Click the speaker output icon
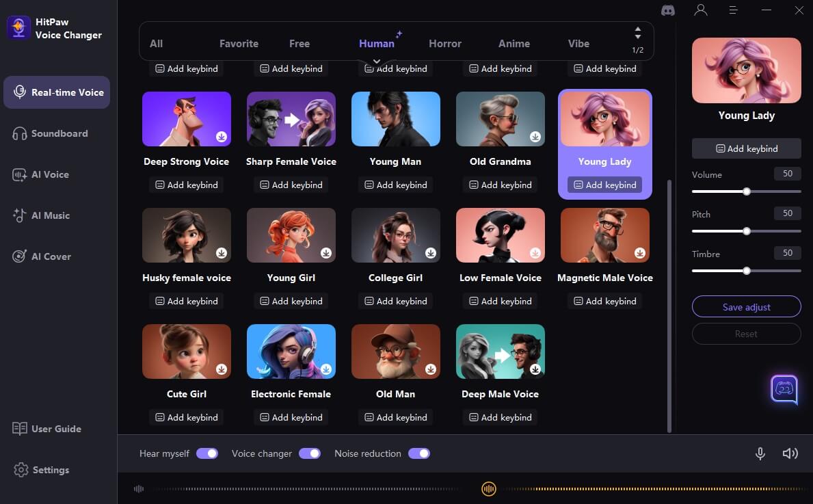The height and width of the screenshot is (504, 813). point(790,453)
